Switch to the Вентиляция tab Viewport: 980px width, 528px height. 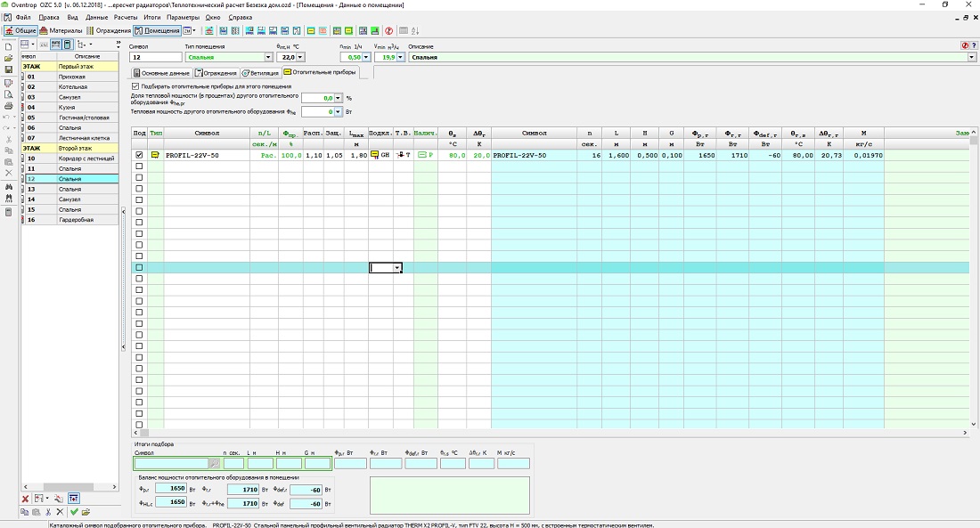(260, 73)
